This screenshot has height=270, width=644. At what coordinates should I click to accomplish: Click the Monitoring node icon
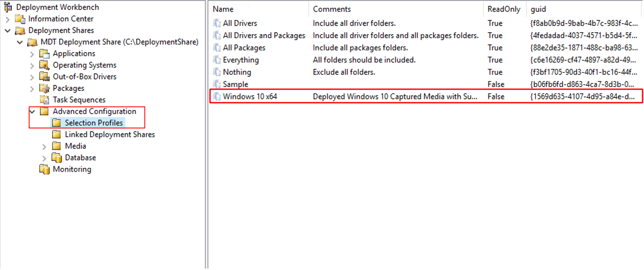pos(44,169)
